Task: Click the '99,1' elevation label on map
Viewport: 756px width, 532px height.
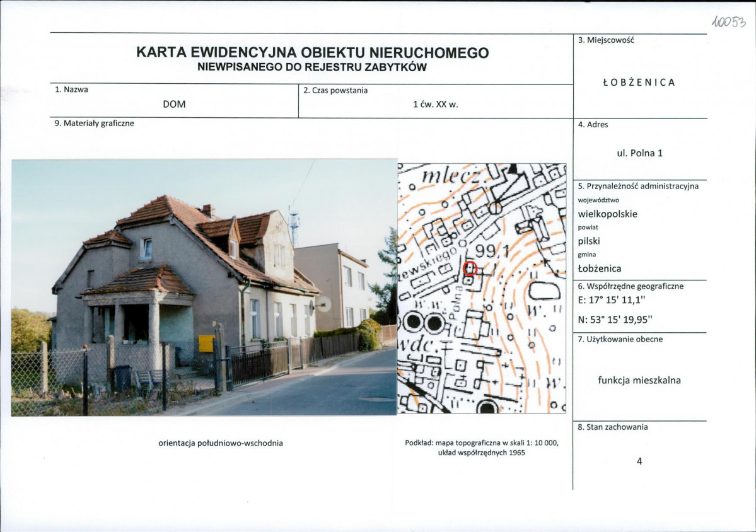Action: pyautogui.click(x=492, y=252)
